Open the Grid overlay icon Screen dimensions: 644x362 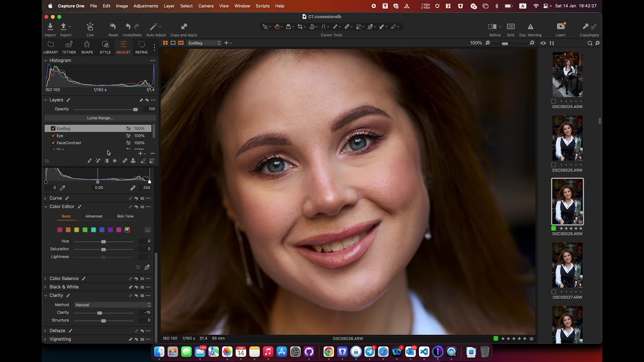point(511,27)
